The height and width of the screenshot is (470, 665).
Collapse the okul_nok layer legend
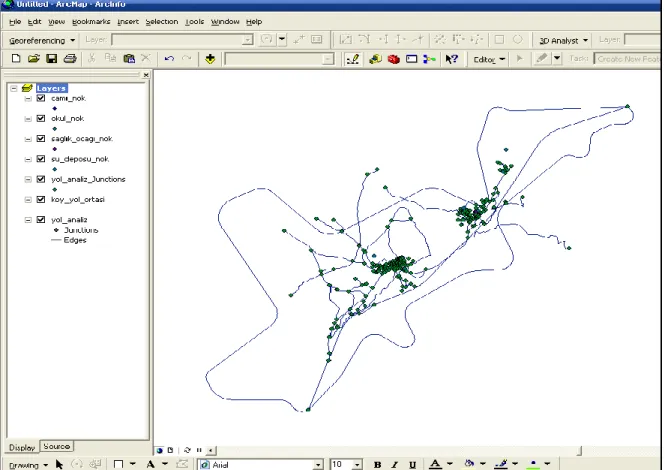tap(28, 119)
